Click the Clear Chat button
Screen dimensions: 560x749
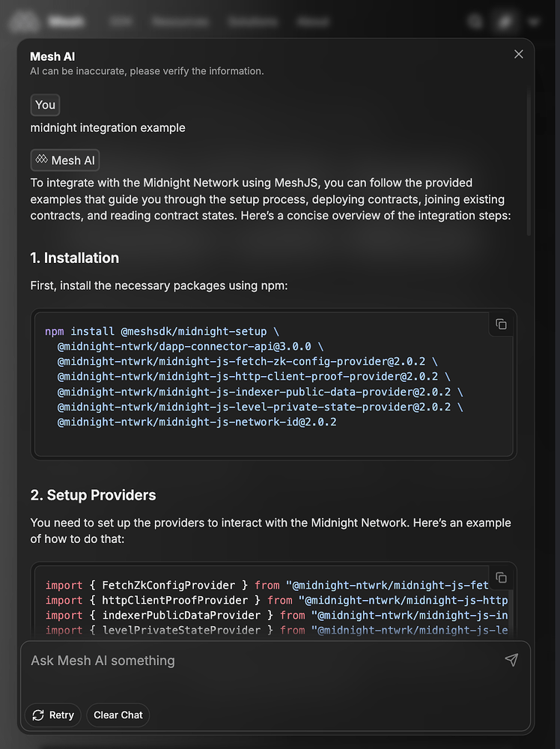[118, 715]
